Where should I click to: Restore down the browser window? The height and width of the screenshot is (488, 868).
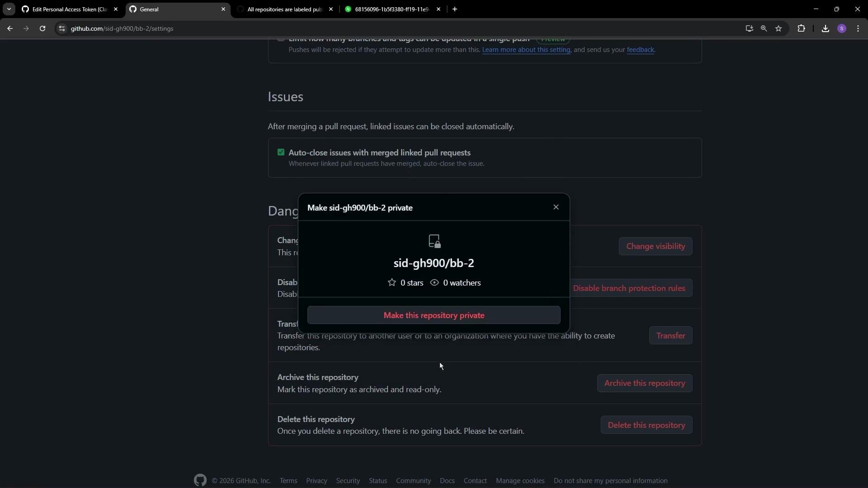tap(837, 9)
